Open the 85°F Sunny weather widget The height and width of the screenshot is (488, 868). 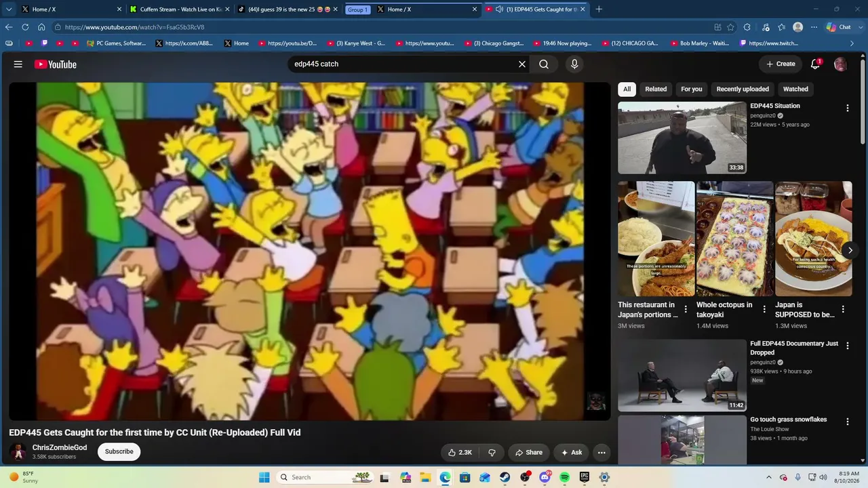[24, 477]
